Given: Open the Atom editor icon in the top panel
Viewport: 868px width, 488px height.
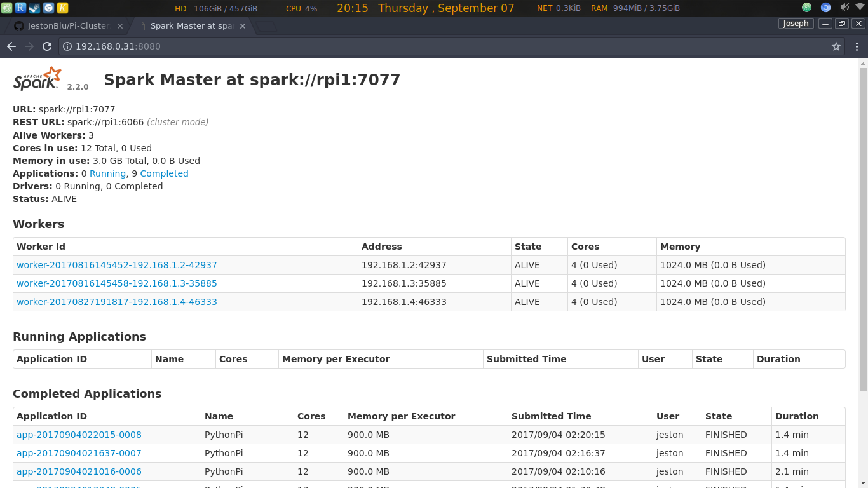Looking at the screenshot, I should click(6, 8).
